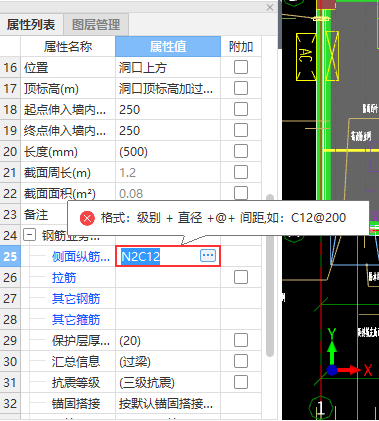The width and height of the screenshot is (379, 421).
Task: Click 长度(mm) property name
Action: pos(51,152)
